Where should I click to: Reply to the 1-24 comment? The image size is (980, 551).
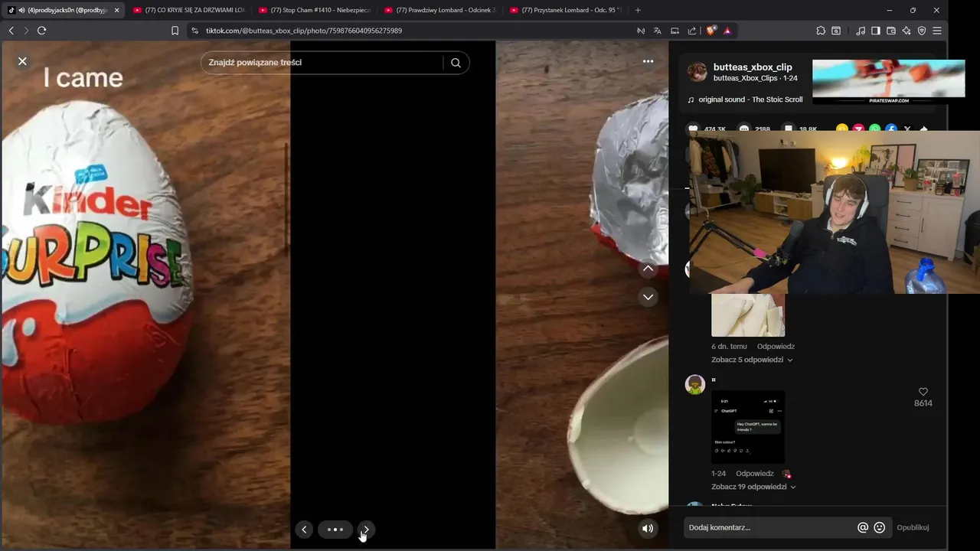(x=755, y=474)
